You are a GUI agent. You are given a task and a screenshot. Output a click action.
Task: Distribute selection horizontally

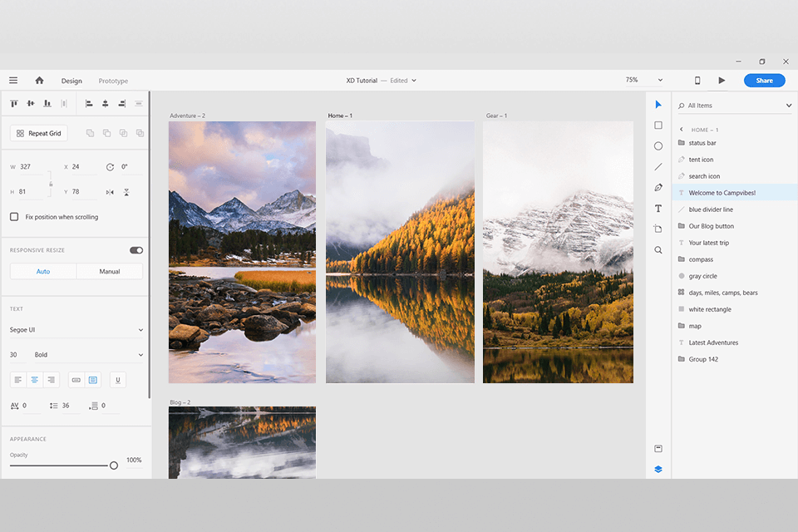pyautogui.click(x=64, y=104)
